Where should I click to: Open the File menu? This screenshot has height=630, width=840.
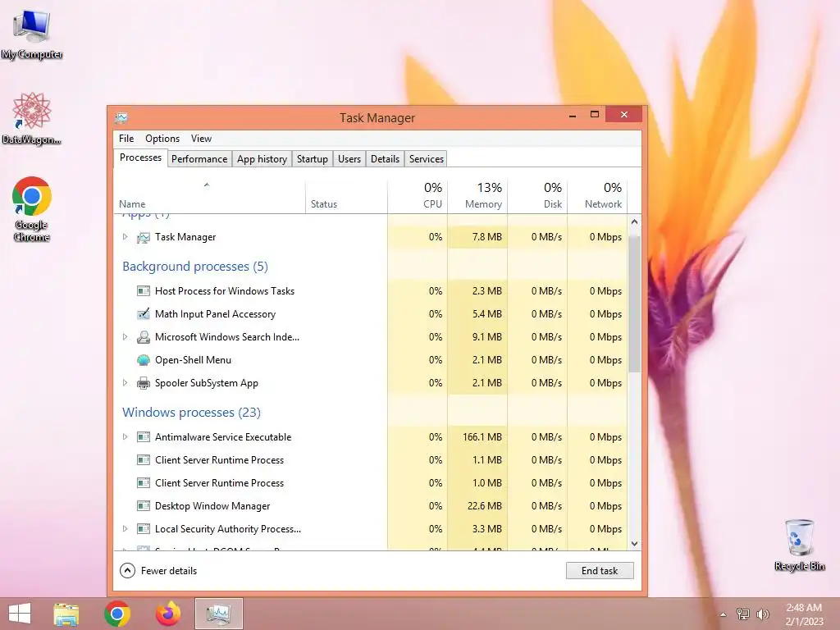point(126,138)
